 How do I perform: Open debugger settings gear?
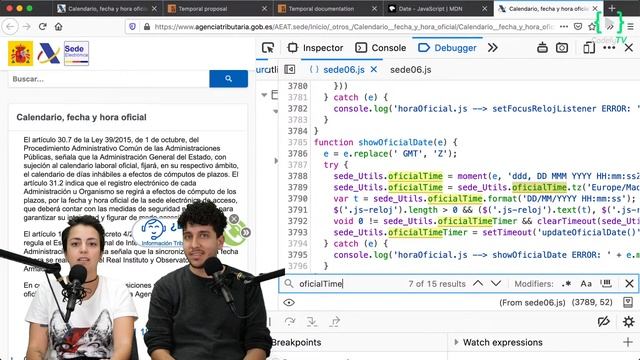coord(629,322)
